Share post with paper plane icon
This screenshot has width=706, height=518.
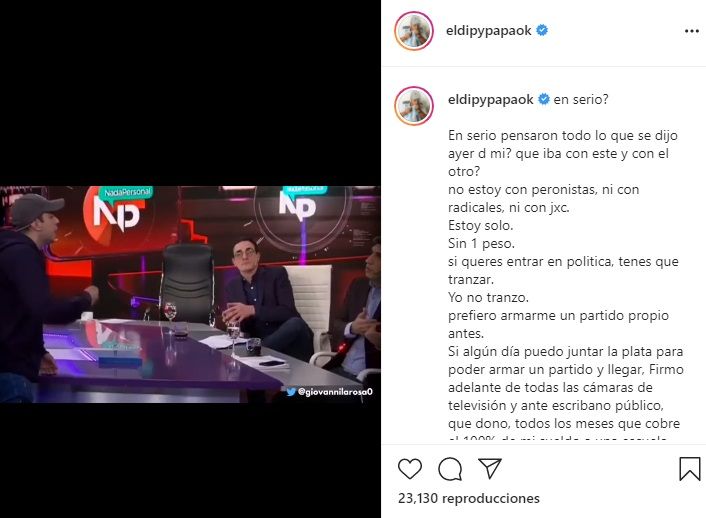tap(490, 468)
